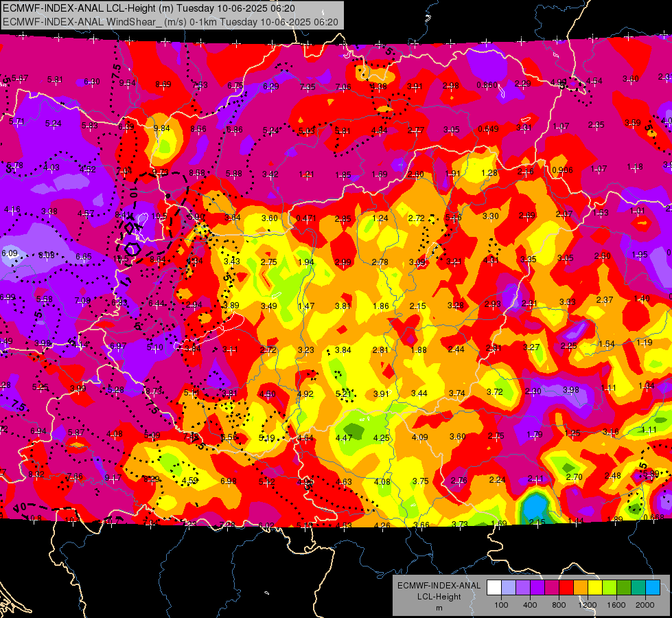Click the wind shear value 9.54

127,83
